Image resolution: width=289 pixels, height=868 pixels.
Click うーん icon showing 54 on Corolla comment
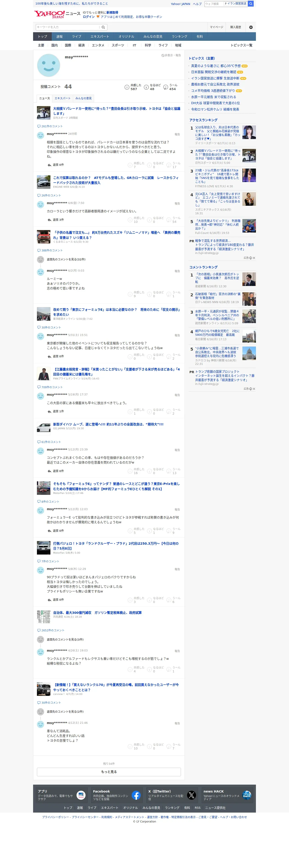pos(169,220)
